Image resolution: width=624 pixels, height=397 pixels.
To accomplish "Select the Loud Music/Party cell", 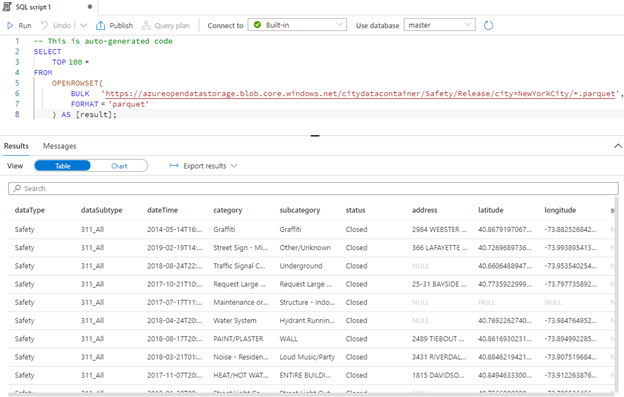I will tap(307, 357).
